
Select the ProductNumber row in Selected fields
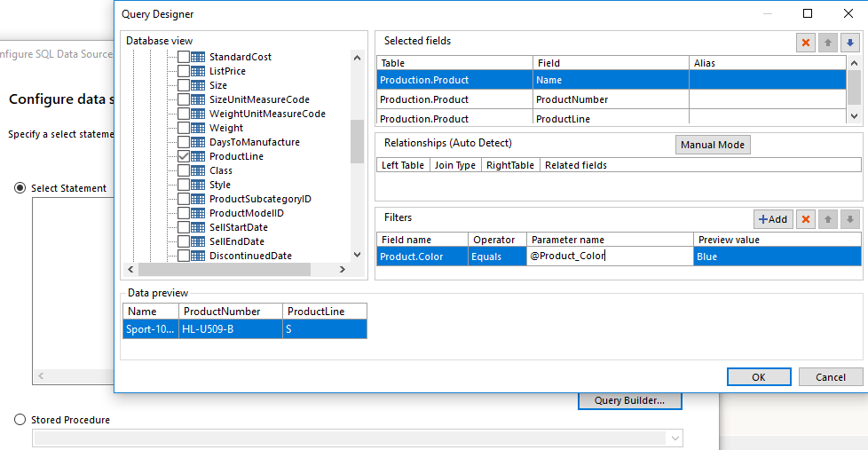(x=612, y=99)
